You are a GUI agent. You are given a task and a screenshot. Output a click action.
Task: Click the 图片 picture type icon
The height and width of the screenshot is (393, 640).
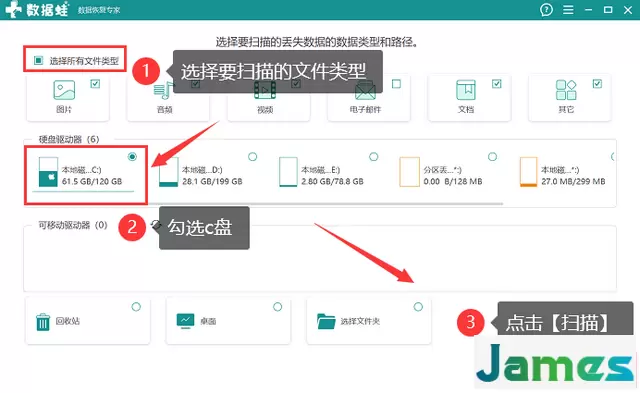point(64,90)
